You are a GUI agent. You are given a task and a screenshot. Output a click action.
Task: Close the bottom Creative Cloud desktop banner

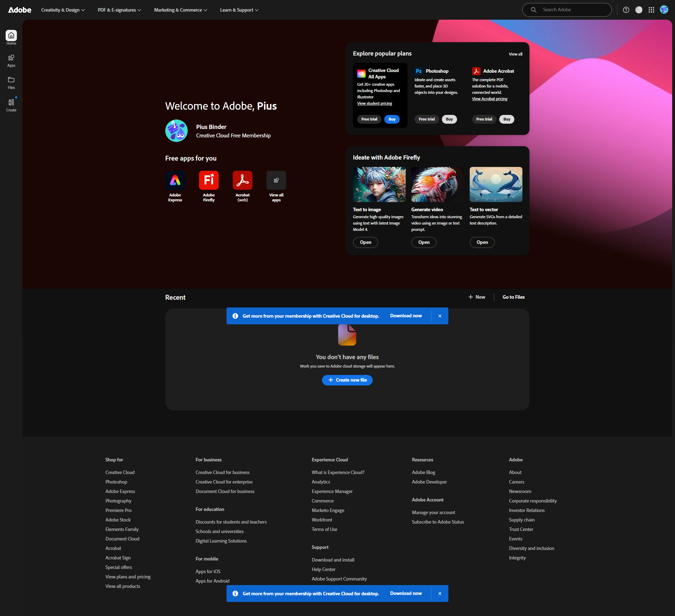(440, 594)
